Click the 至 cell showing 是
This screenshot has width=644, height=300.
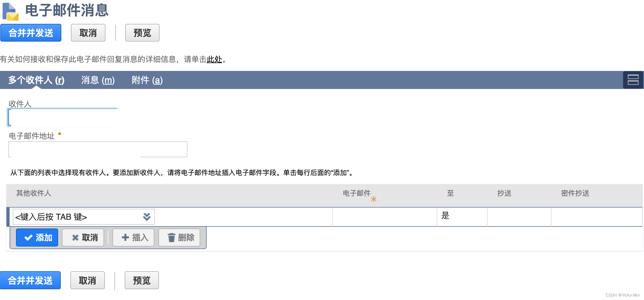[x=462, y=217]
